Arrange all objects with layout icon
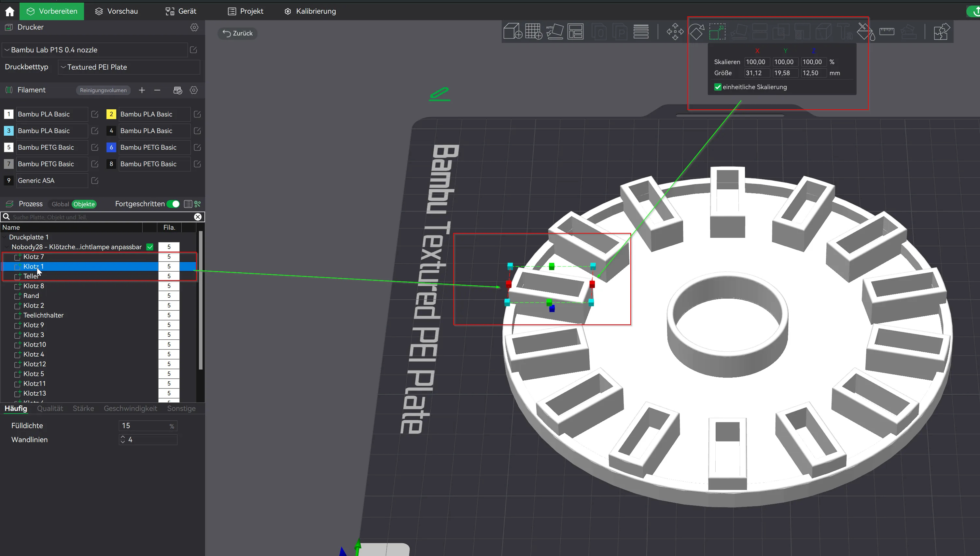 coord(575,31)
